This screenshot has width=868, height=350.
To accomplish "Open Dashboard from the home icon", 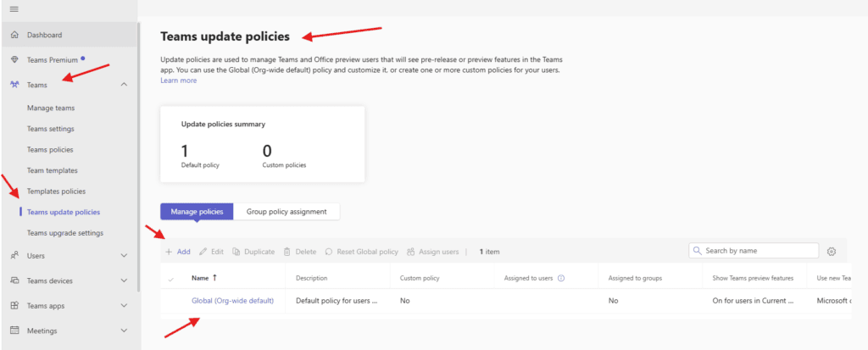I will [x=14, y=35].
